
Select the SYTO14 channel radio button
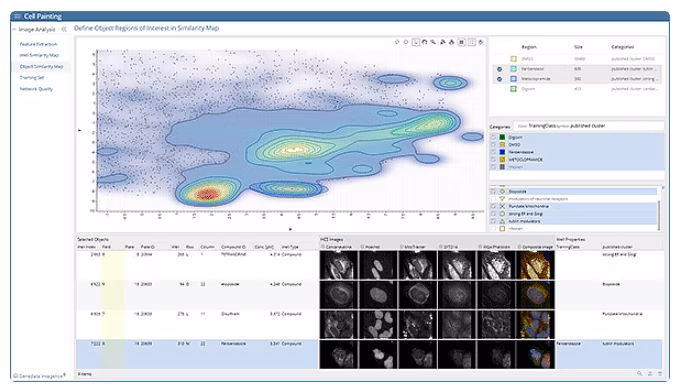441,247
